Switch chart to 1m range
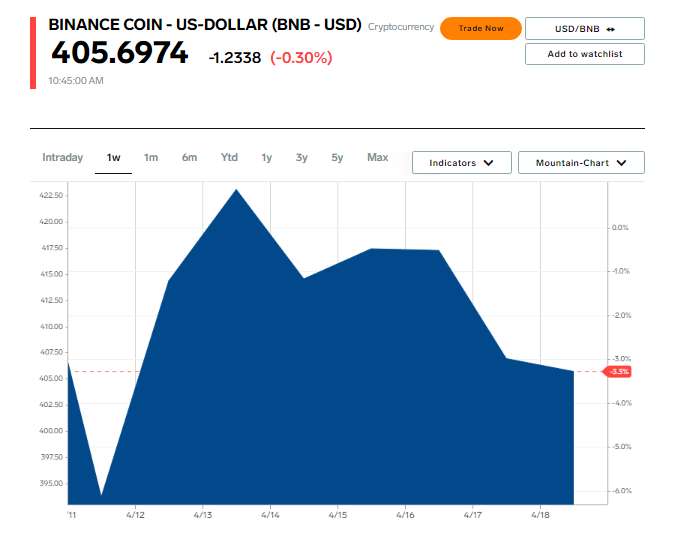 click(x=151, y=158)
